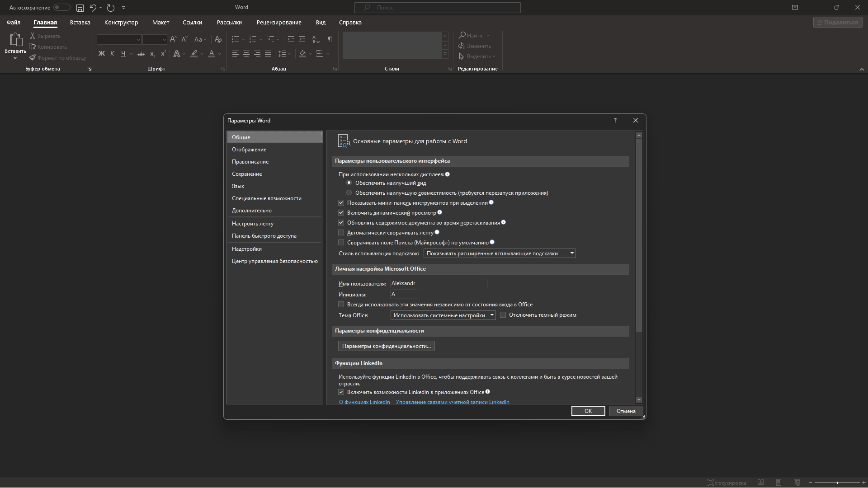Expand the Тема Office dropdown

coord(443,315)
